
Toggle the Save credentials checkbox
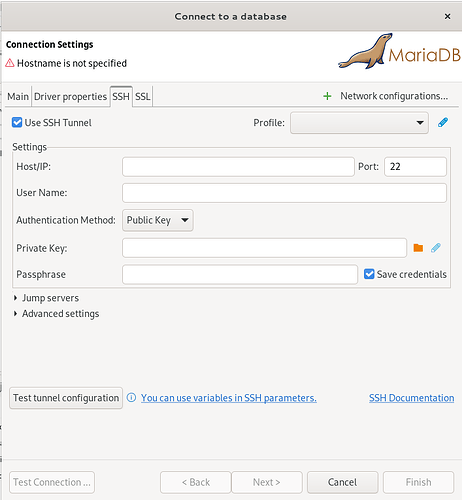tap(369, 274)
